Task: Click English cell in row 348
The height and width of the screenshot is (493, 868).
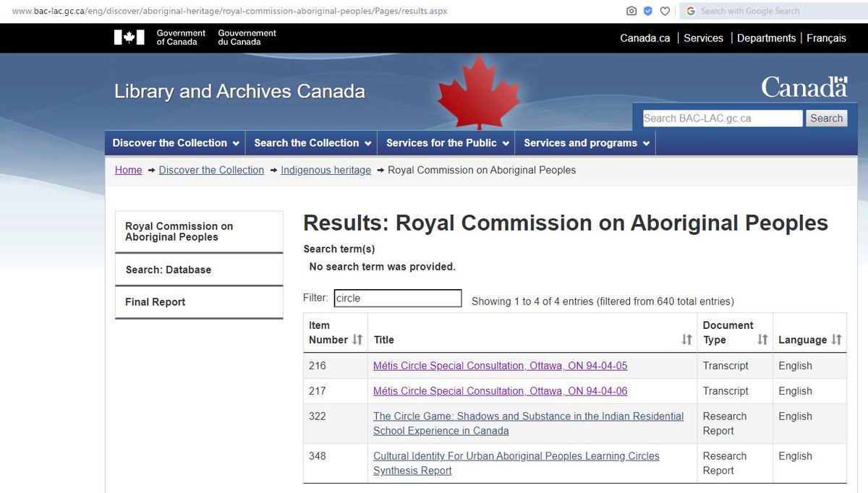Action: (x=809, y=463)
